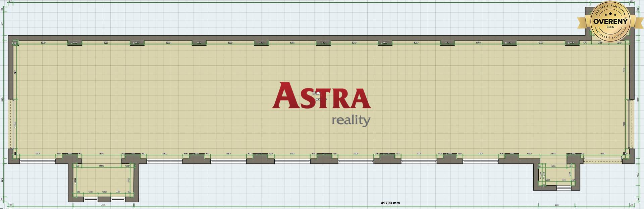Click the last pillar on the top wall
Viewport: 644px width, 209px height.
pyautogui.click(x=572, y=43)
